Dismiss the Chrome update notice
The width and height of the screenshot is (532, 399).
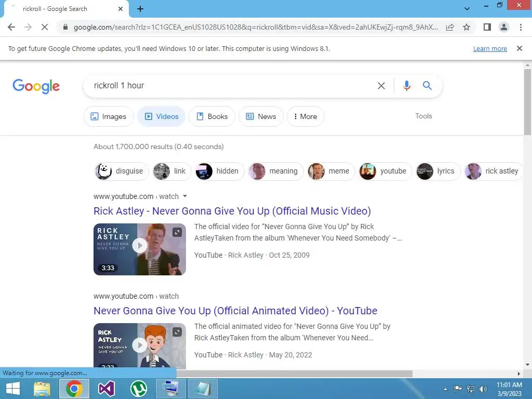520,48
